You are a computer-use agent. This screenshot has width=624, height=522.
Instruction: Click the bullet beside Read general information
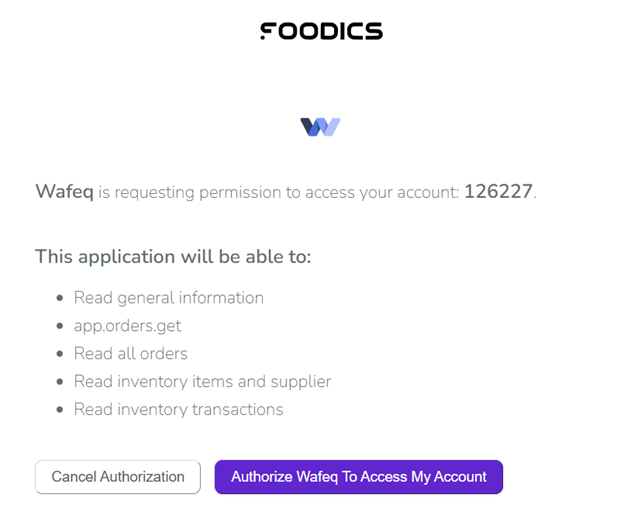click(60, 298)
